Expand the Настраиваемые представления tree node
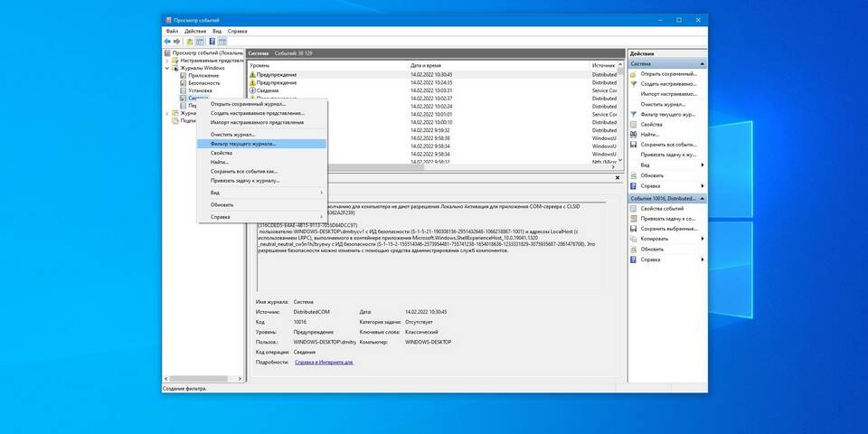This screenshot has width=868, height=434. [167, 61]
